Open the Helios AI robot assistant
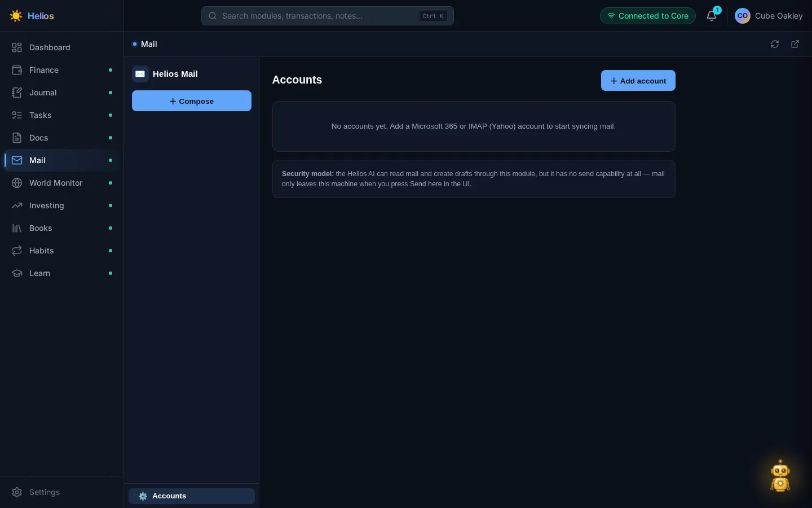812x508 pixels. 780,476
